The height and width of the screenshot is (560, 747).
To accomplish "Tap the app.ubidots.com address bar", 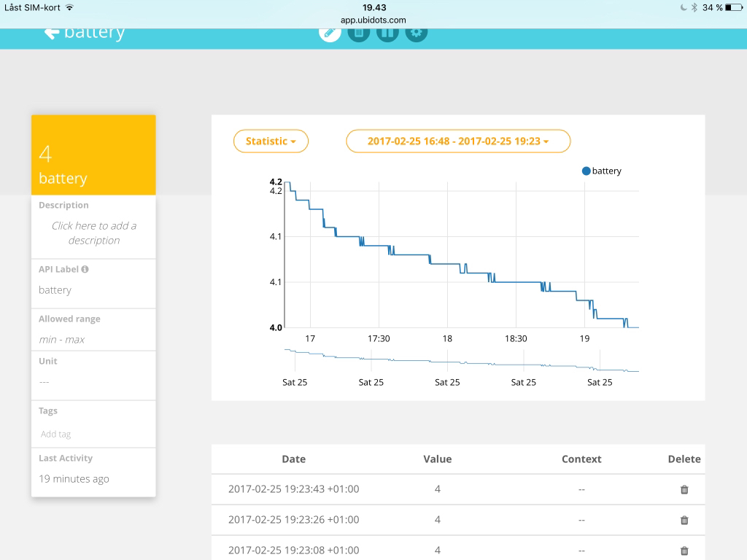I will click(373, 20).
